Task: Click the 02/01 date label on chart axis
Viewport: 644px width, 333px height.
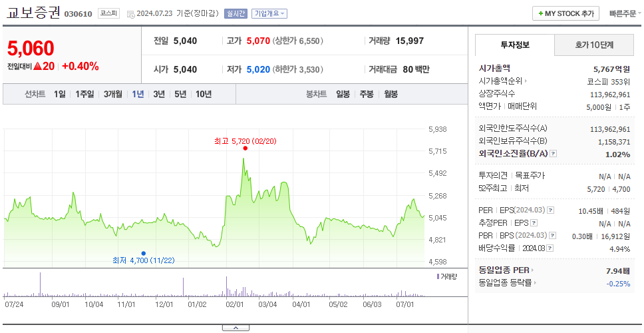Action: 235,304
